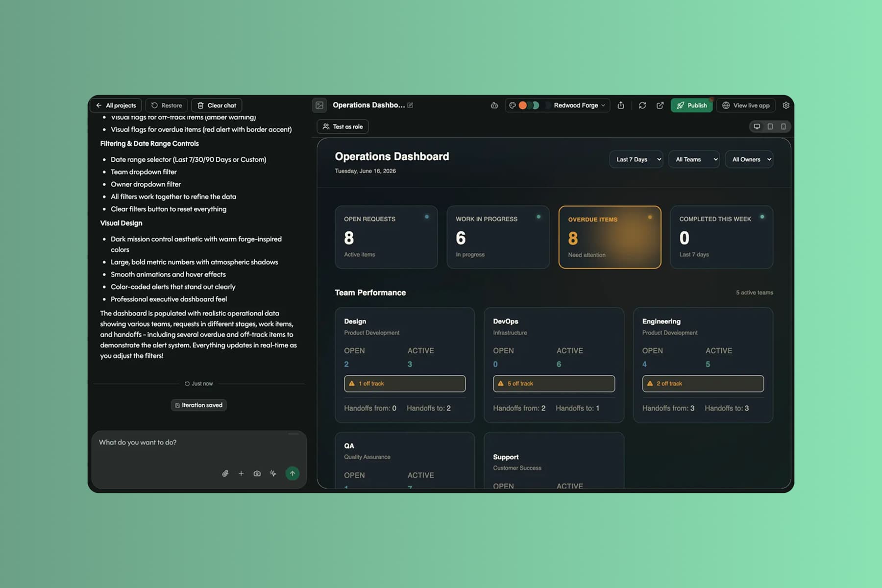Viewport: 882px width, 588px height.
Task: Open the All Teams filter dropdown
Action: (x=694, y=159)
